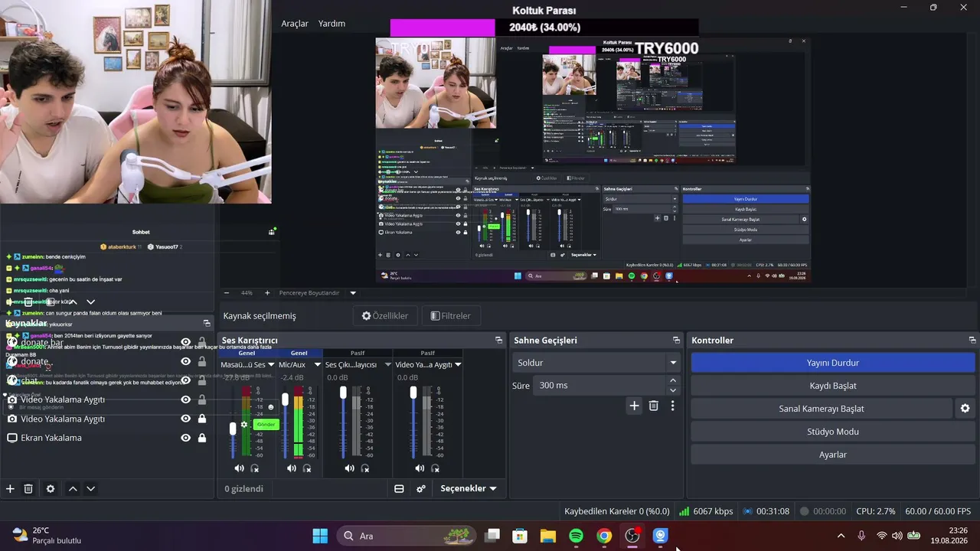
Task: Select the Ekran Yakalama source row
Action: tap(107, 438)
